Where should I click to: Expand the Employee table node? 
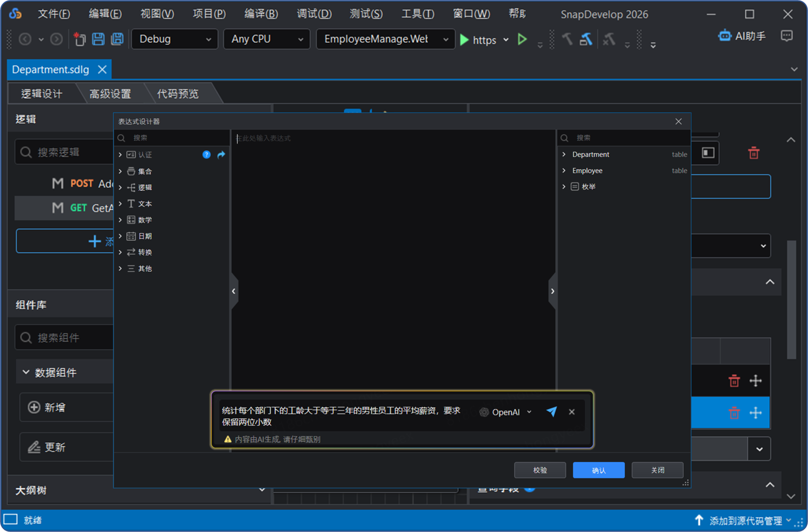tap(564, 170)
